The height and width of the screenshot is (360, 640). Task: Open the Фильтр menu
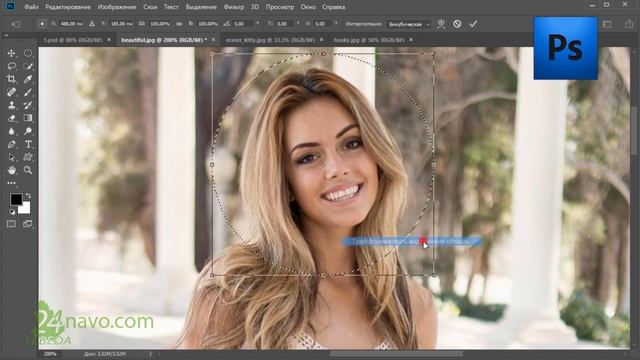234,7
